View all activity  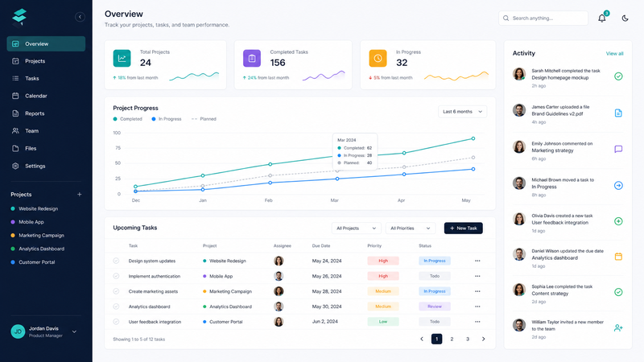coord(614,53)
